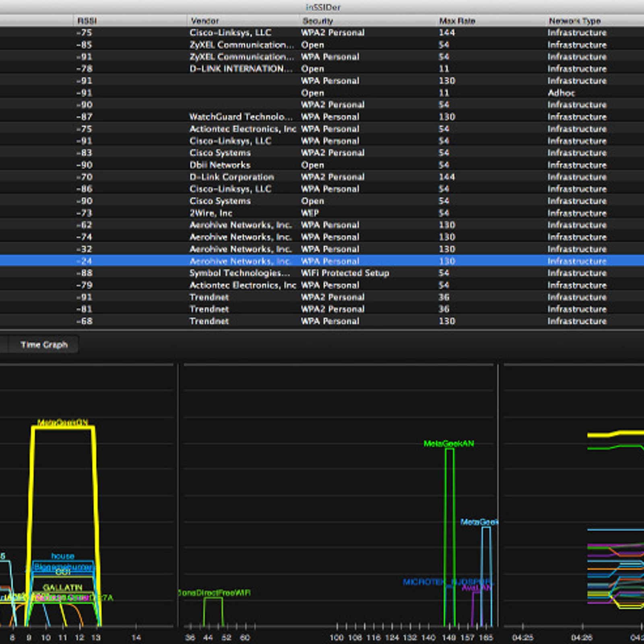Click the highlighted Aerohive row with RSSI -24

pos(322,261)
